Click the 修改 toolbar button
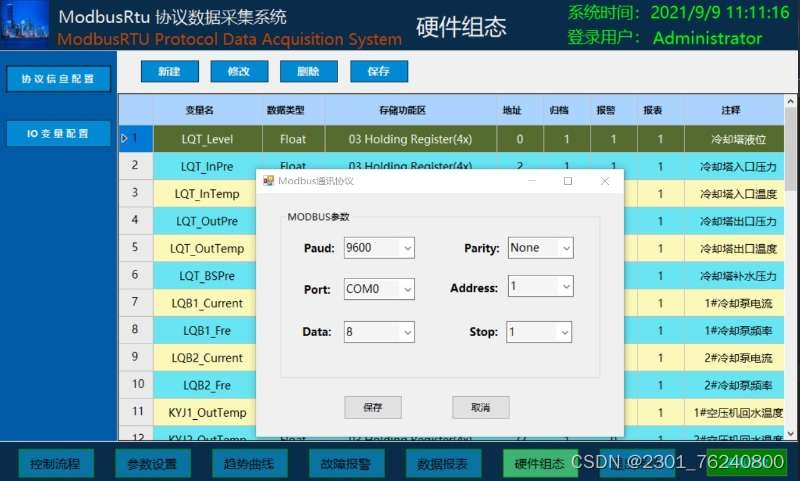800x481 pixels. click(x=239, y=71)
